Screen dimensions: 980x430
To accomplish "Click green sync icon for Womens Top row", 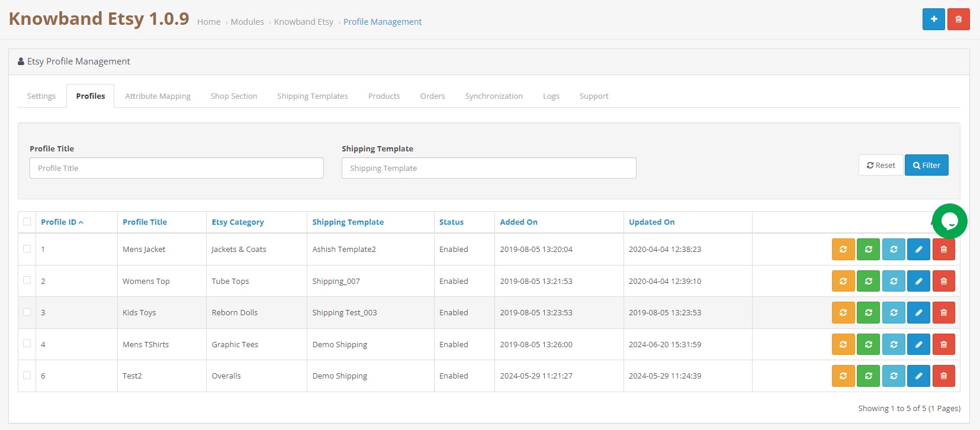I will 869,281.
